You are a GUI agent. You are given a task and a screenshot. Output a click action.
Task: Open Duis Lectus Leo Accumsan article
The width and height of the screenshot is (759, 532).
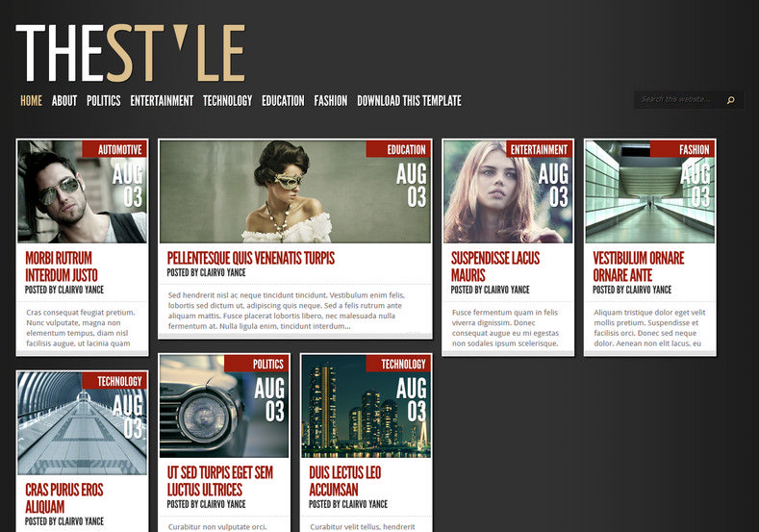(x=345, y=481)
